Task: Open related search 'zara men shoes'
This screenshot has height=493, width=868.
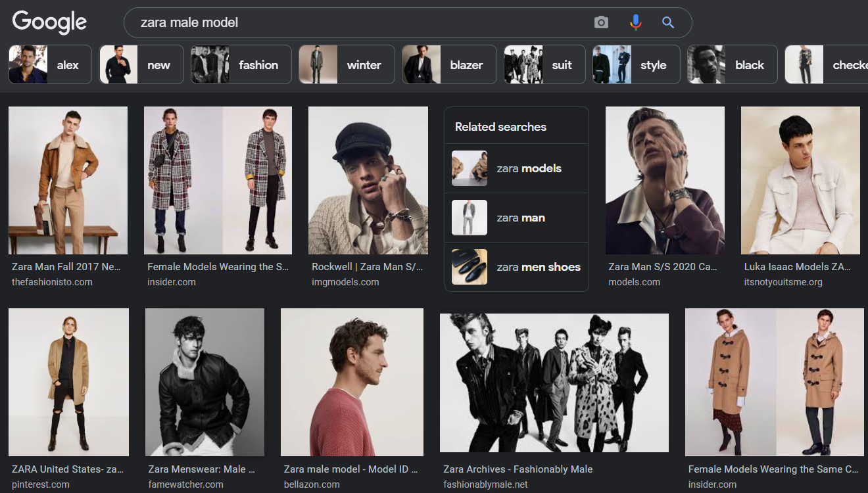Action: coord(517,267)
